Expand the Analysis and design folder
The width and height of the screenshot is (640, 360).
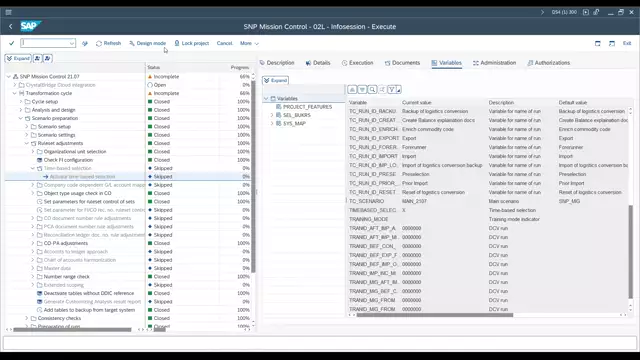tap(21, 110)
